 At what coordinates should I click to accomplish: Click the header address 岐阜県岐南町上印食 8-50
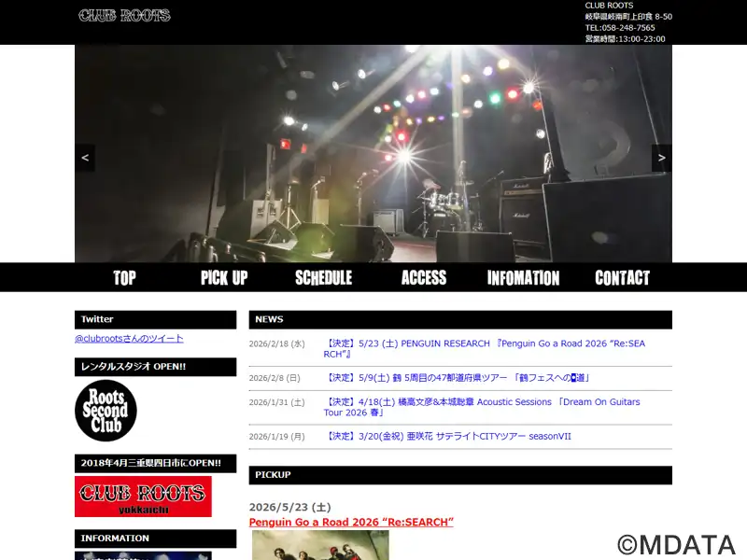coord(628,17)
